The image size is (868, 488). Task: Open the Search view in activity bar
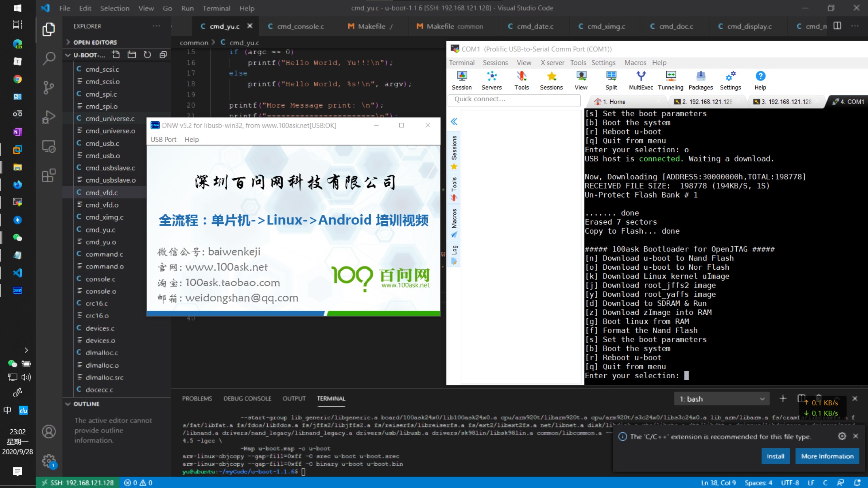click(x=49, y=58)
